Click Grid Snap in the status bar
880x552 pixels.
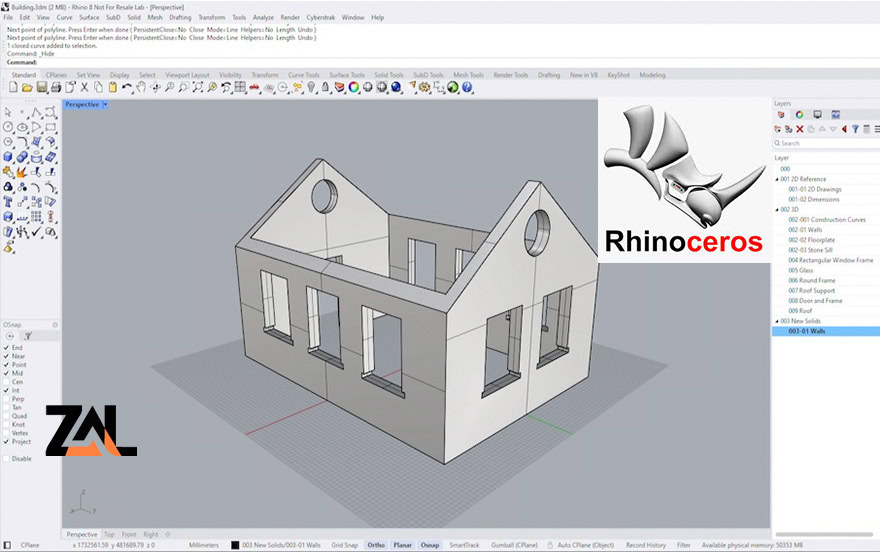click(x=344, y=545)
